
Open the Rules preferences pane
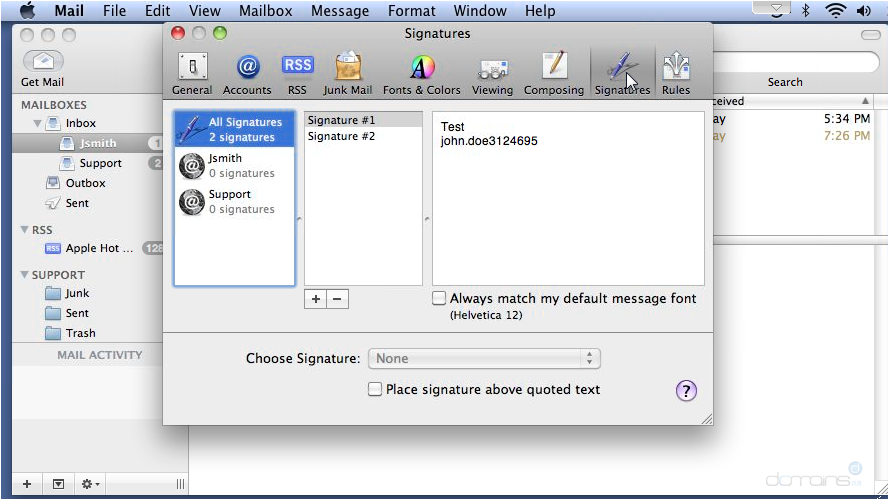click(676, 72)
